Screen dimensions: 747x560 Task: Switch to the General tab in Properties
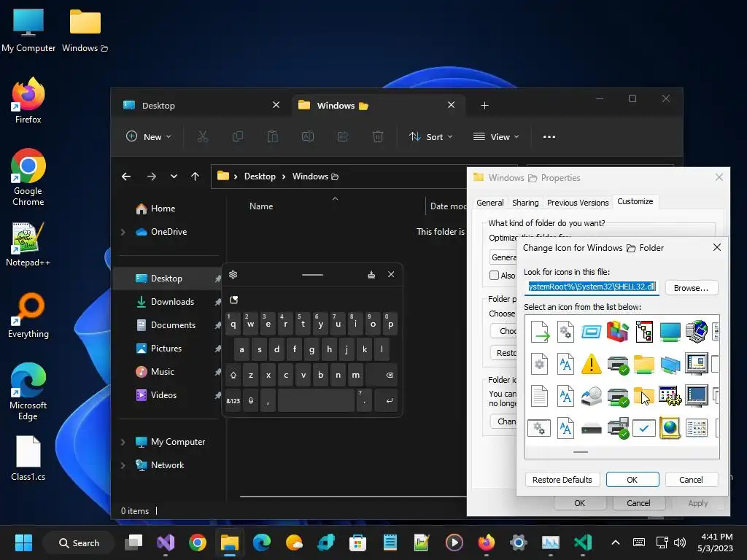coord(489,203)
